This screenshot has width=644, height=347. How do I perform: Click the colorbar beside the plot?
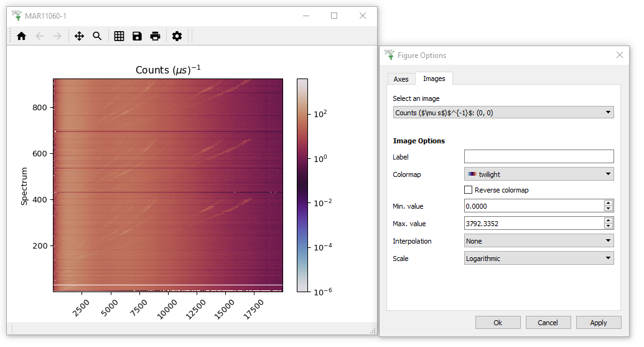point(302,185)
